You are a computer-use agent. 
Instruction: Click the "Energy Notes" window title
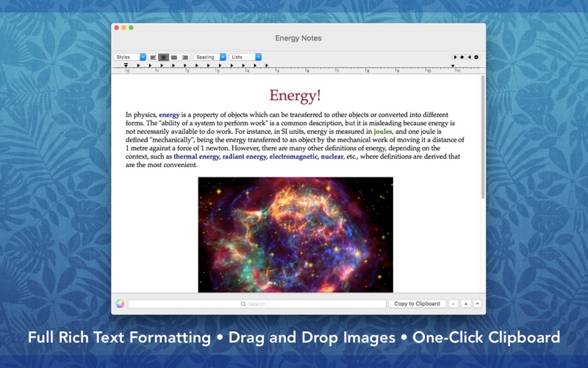[x=298, y=38]
